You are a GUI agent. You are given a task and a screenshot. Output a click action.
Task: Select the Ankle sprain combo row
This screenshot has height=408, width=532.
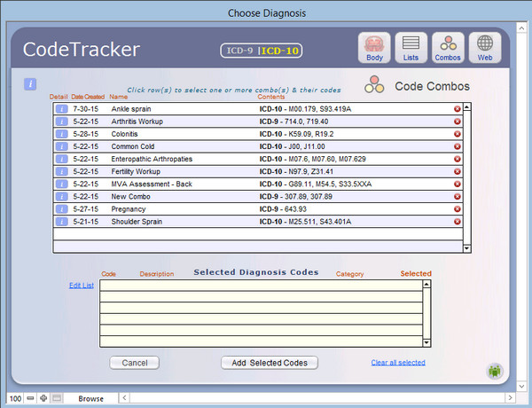pyautogui.click(x=258, y=109)
